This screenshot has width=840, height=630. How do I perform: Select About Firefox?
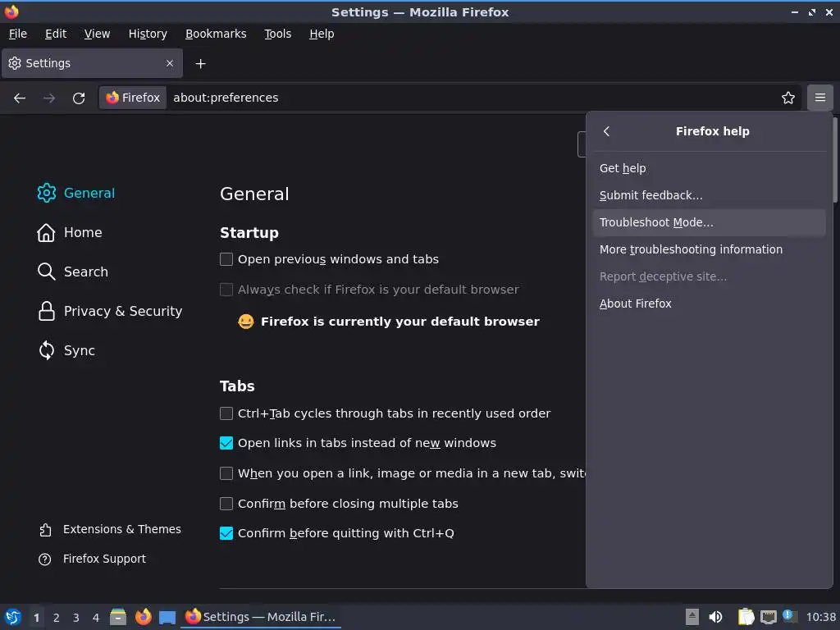tap(710, 304)
